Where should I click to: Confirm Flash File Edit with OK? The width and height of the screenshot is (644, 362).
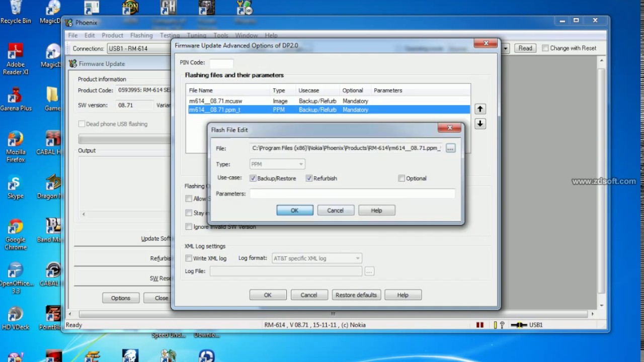(295, 211)
